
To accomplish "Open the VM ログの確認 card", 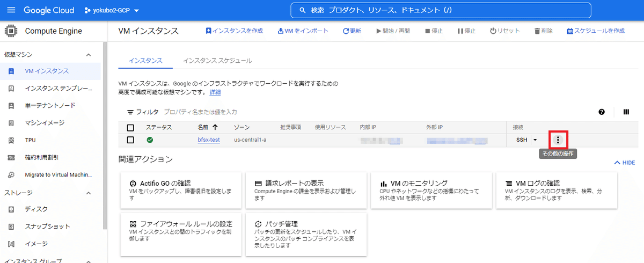I will [557, 191].
